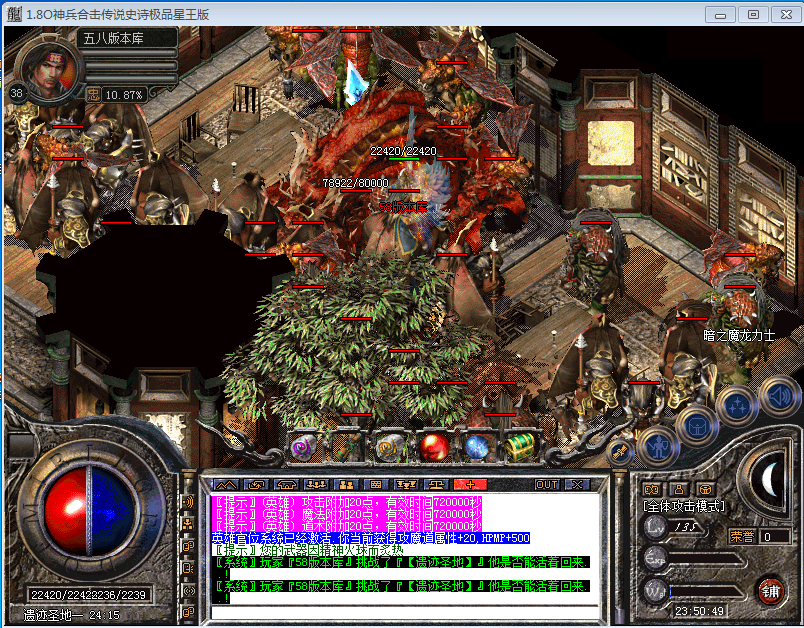The width and height of the screenshot is (804, 628).
Task: Close game via X button on chat bar
Action: click(x=577, y=484)
